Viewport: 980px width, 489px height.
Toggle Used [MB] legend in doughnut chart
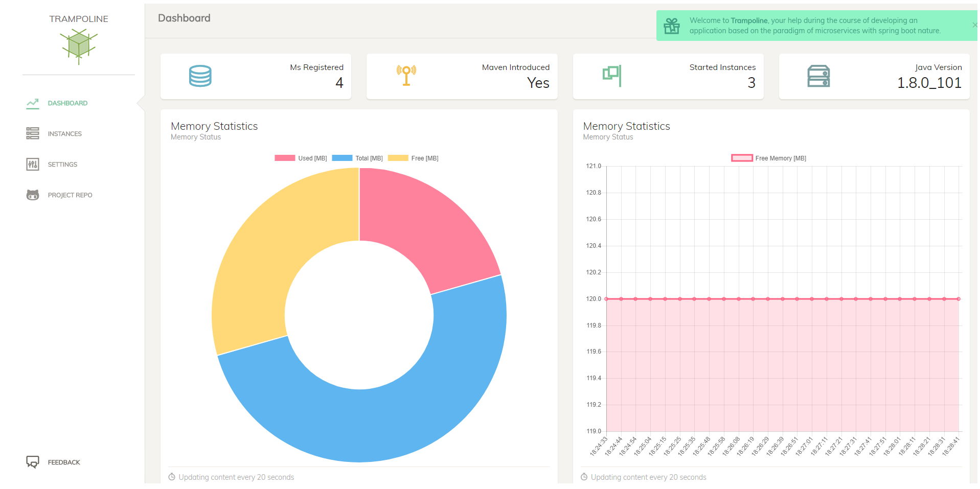301,158
